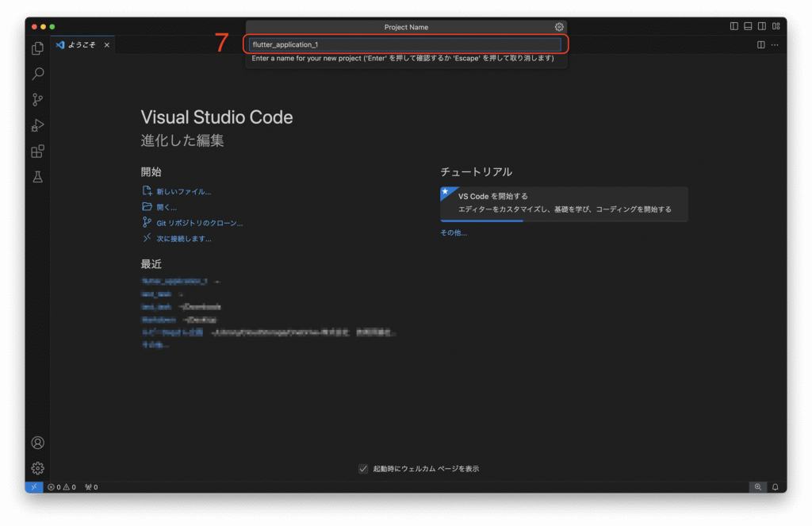The width and height of the screenshot is (812, 526).
Task: Uncheck 起動時にウェルカム ページを表示 checkbox
Action: click(x=363, y=469)
